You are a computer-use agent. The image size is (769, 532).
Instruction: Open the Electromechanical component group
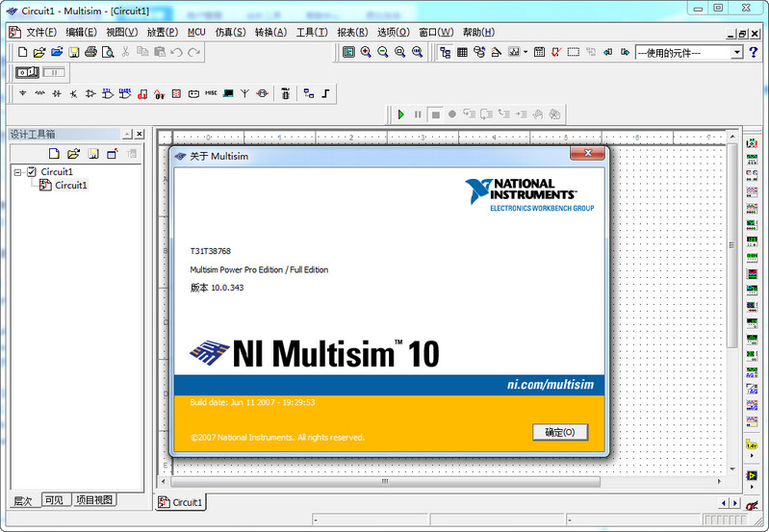(x=263, y=93)
